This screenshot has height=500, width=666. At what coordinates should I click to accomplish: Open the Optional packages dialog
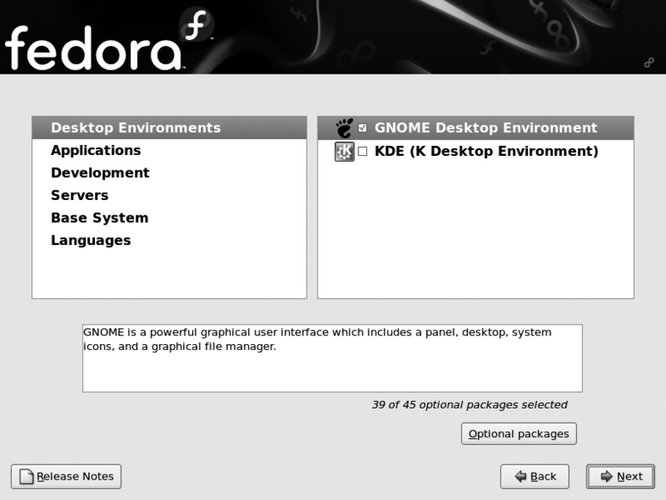click(x=518, y=434)
